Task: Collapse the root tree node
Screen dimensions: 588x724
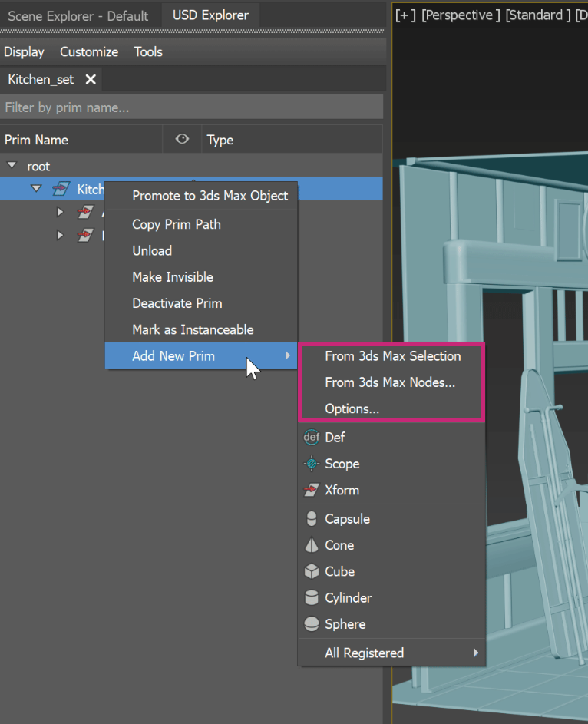Action: pyautogui.click(x=12, y=165)
